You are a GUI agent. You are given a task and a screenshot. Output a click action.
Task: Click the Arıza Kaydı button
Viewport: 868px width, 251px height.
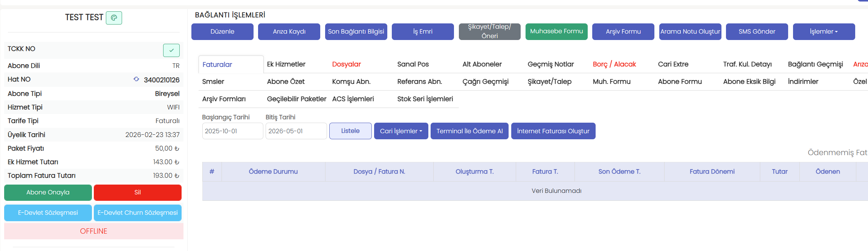(289, 32)
